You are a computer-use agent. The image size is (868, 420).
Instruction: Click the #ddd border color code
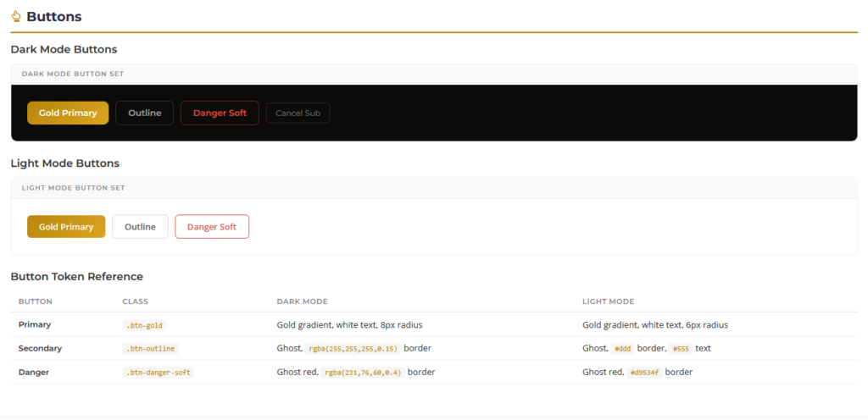pos(622,348)
